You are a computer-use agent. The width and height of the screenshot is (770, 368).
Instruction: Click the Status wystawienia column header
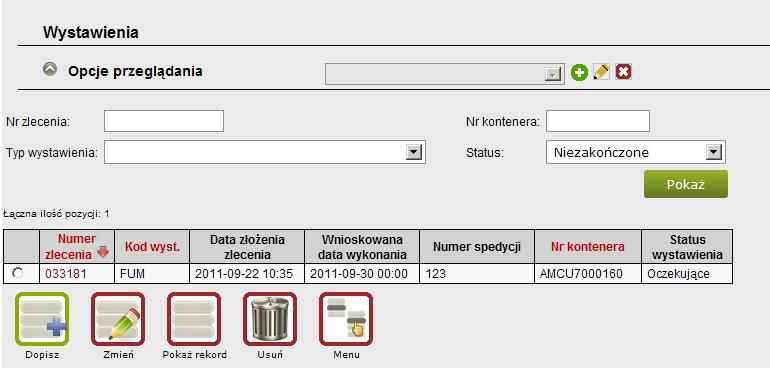click(687, 247)
